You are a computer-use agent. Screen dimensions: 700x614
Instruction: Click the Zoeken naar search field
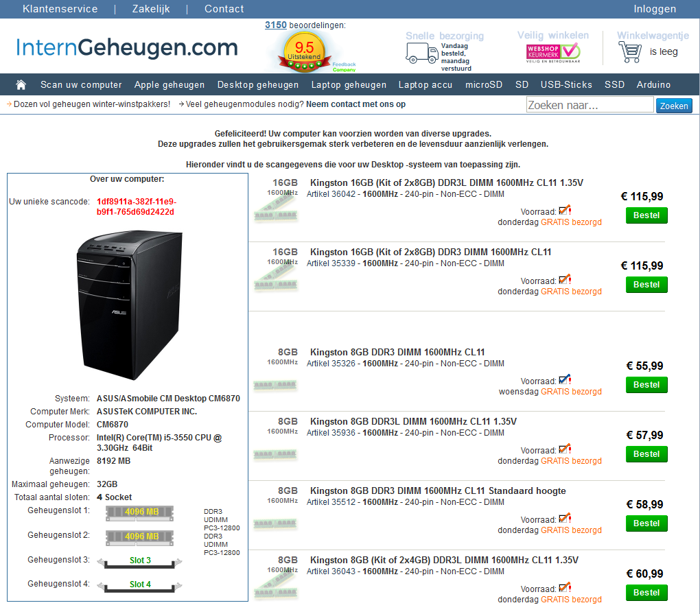589,104
